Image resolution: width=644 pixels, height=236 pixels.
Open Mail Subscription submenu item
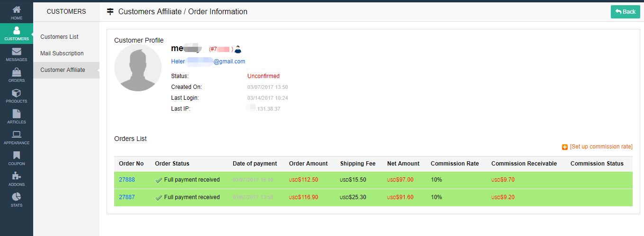coord(62,53)
